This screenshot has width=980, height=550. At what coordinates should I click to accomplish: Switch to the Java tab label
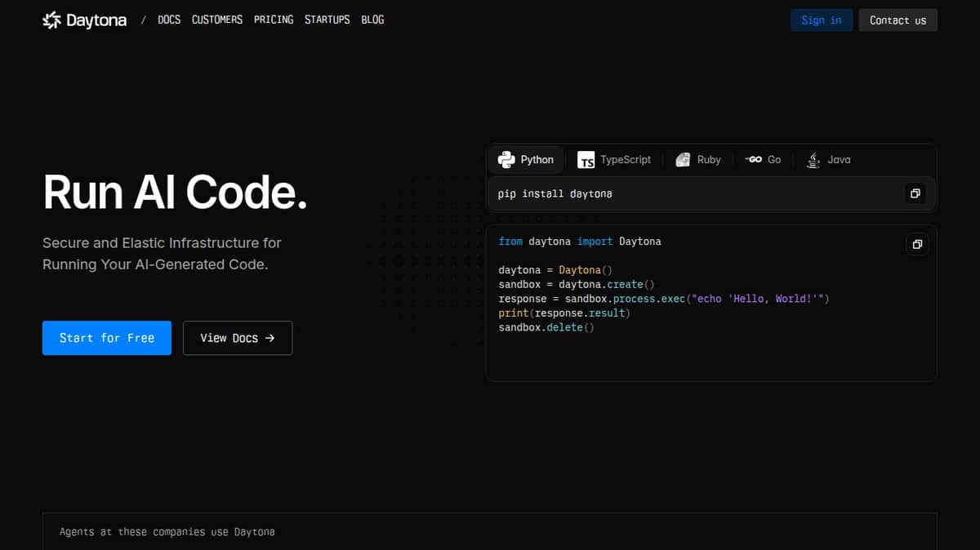tap(839, 160)
